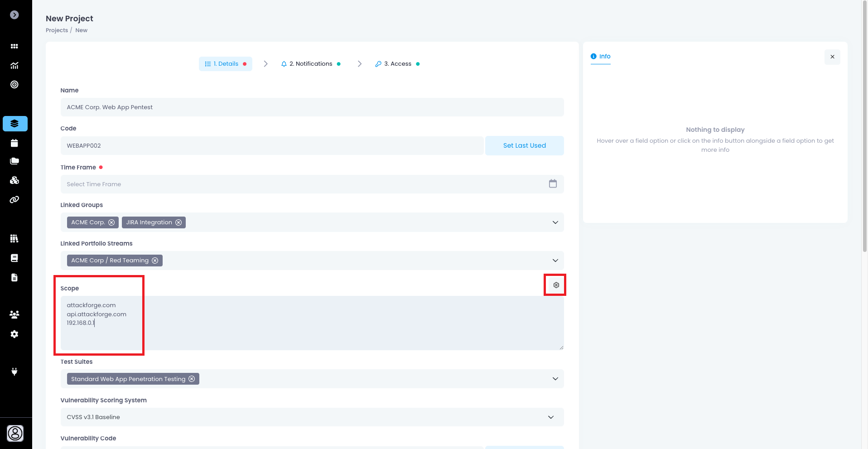The width and height of the screenshot is (868, 449).
Task: Open the analytics chart icon in the sidebar
Action: (14, 66)
